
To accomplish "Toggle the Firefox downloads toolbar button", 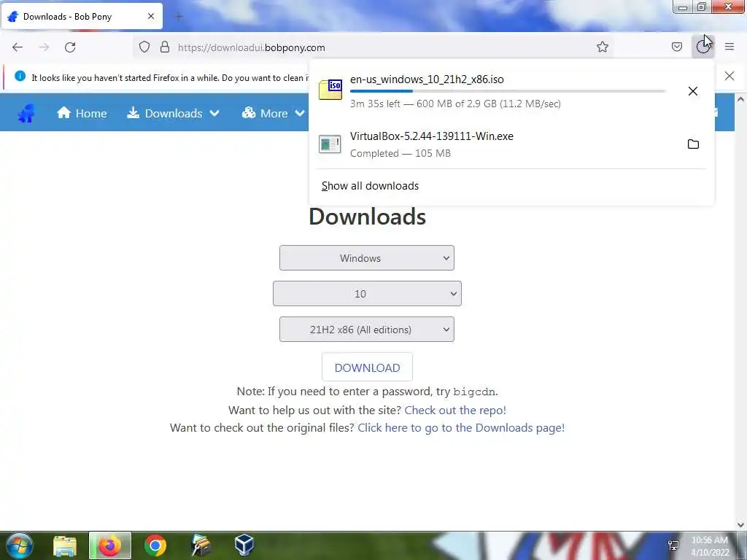I will click(x=703, y=47).
